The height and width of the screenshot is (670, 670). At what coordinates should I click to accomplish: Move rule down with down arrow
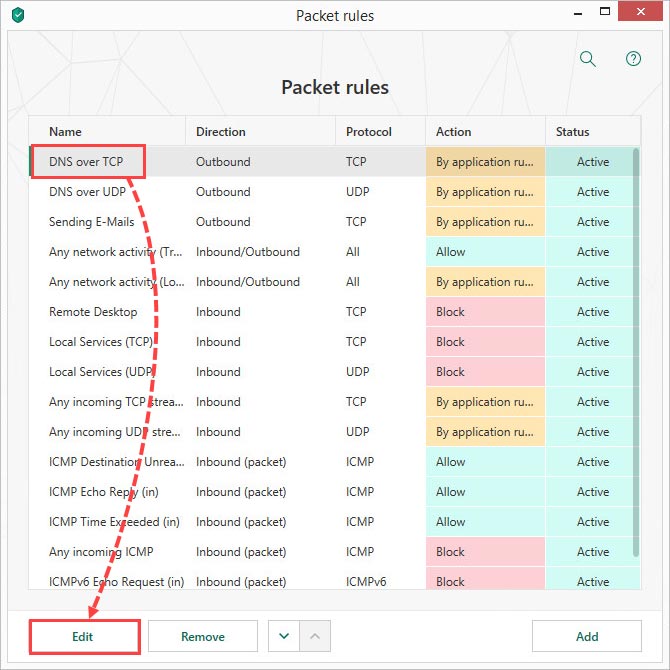(x=284, y=636)
